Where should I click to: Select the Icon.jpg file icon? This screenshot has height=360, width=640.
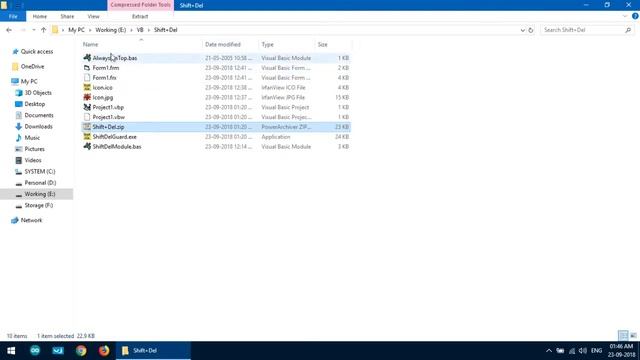[87, 97]
